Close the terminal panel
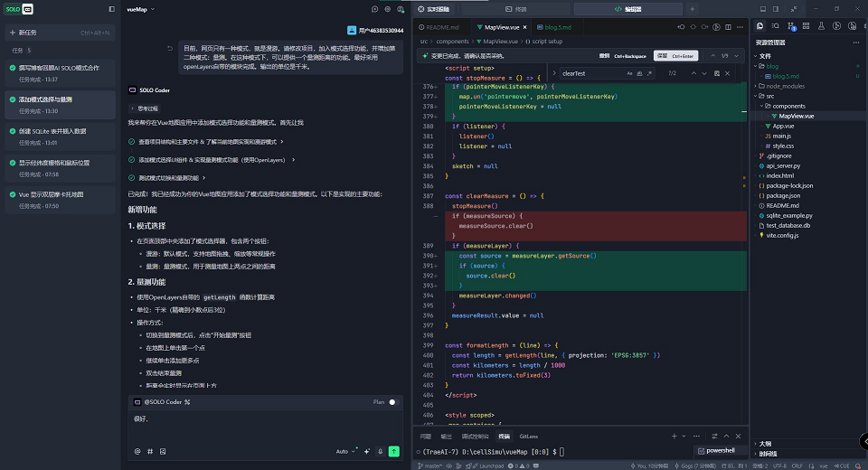868x470 pixels. tap(738, 437)
